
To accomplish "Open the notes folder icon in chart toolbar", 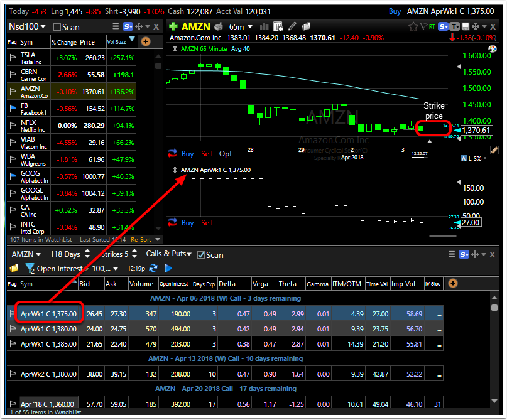I will tap(306, 26).
